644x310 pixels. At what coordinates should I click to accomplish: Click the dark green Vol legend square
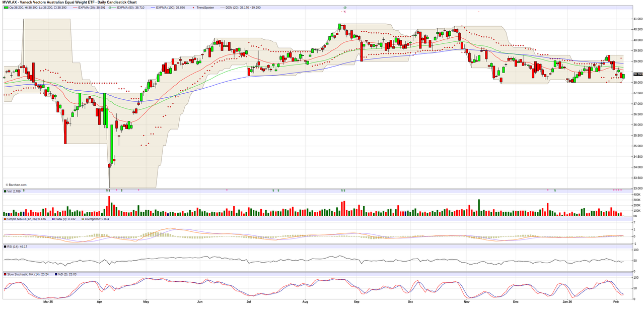pyautogui.click(x=5, y=192)
